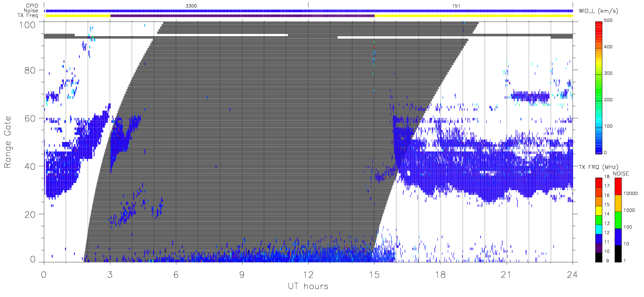644x297 pixels.
Task: Click the Range Gate axis title
Action: click(x=8, y=142)
